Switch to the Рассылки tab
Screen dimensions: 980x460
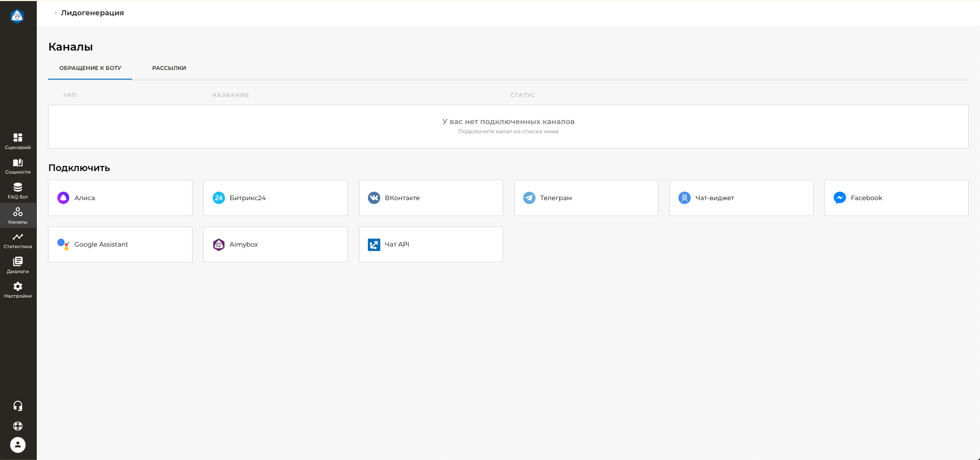coord(169,68)
